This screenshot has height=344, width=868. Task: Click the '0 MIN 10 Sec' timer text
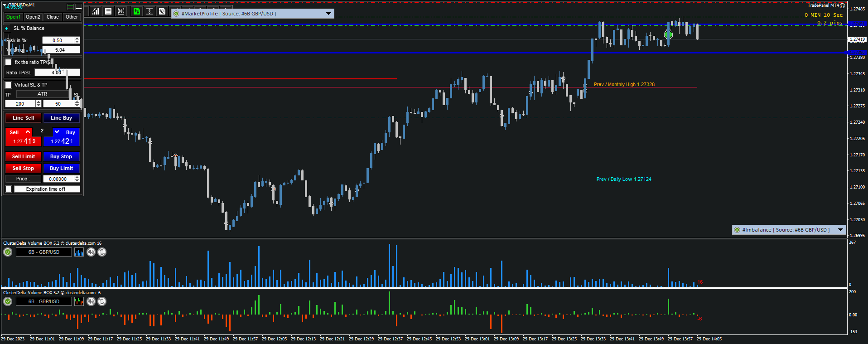(824, 15)
